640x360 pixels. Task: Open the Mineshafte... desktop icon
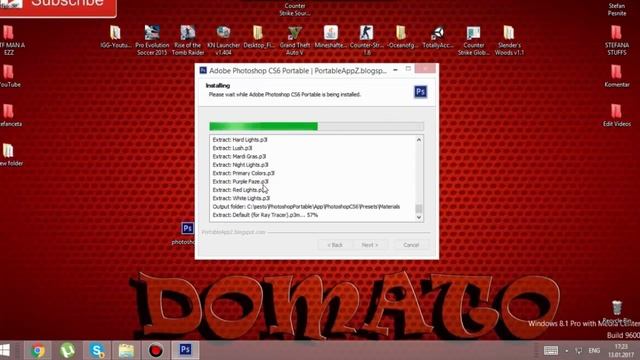pos(331,37)
